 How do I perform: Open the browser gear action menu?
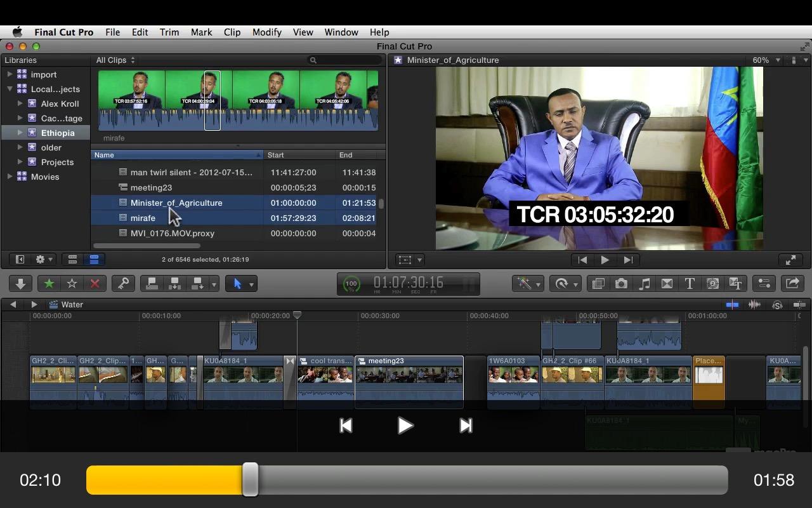44,260
